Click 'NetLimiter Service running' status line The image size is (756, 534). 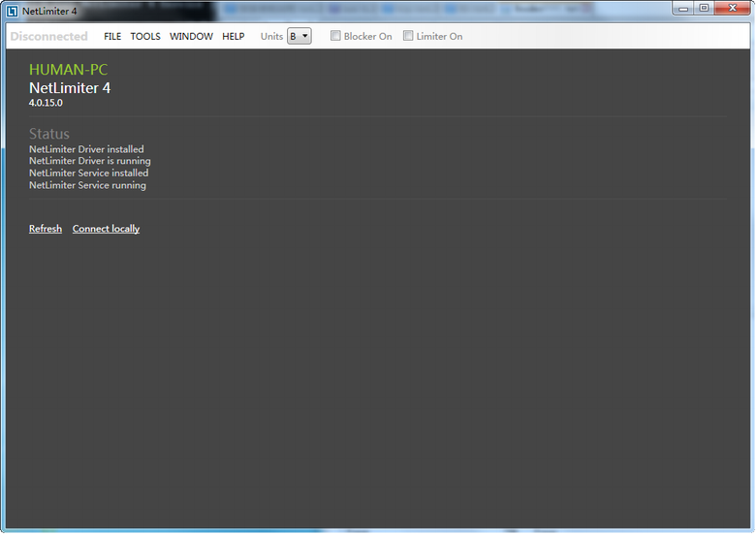(x=87, y=185)
